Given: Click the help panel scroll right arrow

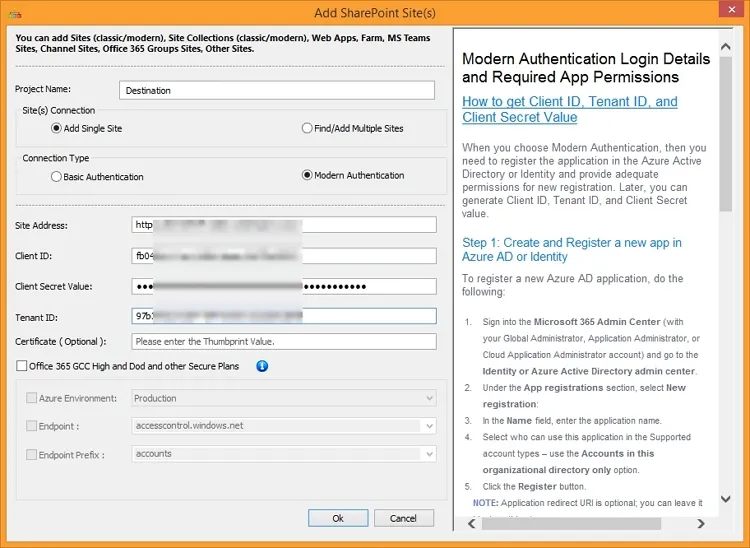Looking at the screenshot, I should 701,524.
